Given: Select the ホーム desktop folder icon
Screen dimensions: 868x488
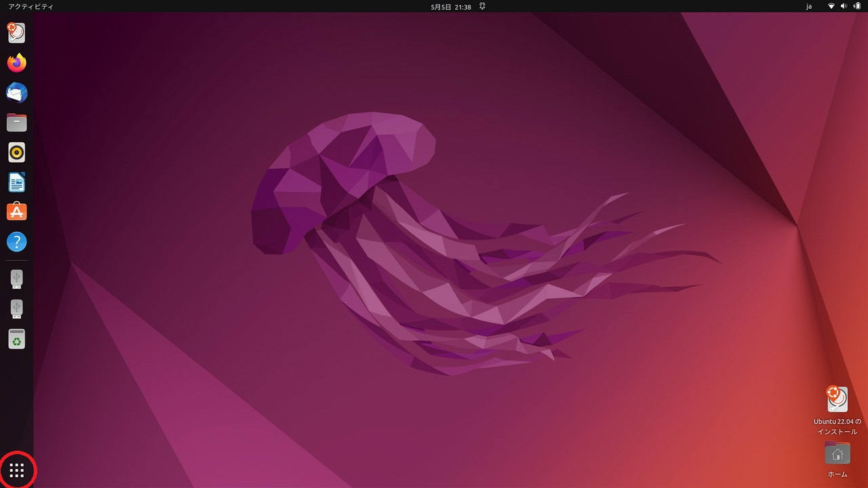Looking at the screenshot, I should point(837,460).
